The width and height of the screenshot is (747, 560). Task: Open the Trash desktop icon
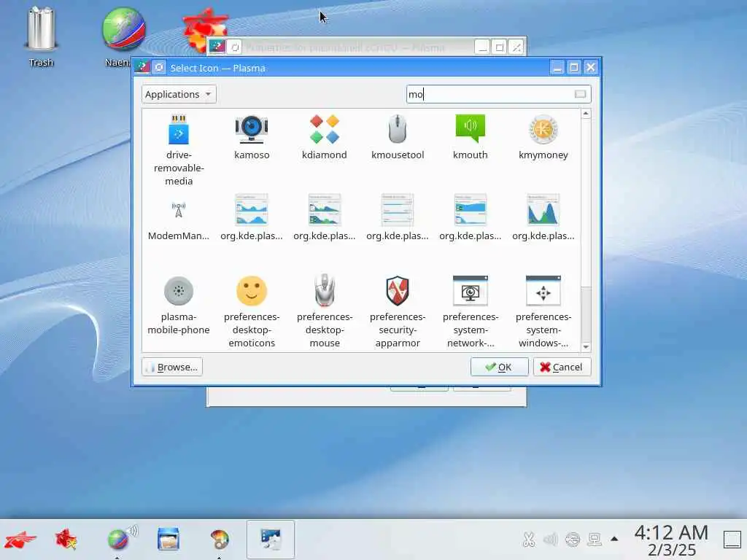pos(41,37)
